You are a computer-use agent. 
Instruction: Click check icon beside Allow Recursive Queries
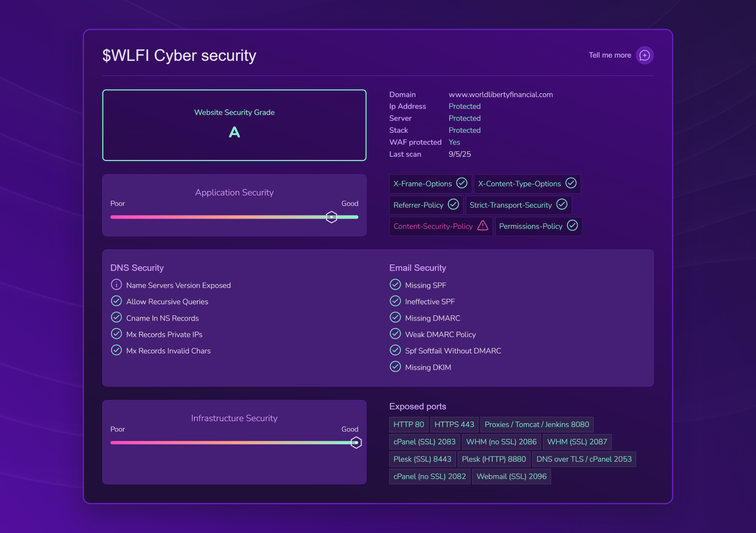click(116, 301)
